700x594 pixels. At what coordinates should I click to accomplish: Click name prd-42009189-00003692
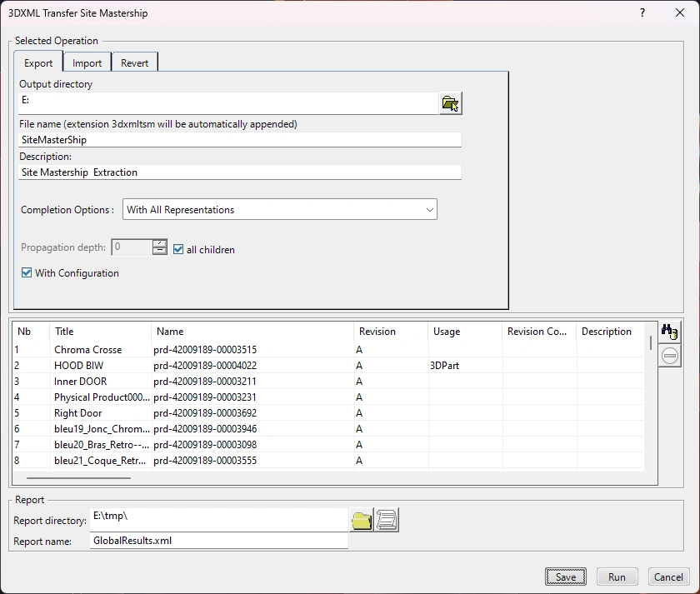[x=205, y=413]
